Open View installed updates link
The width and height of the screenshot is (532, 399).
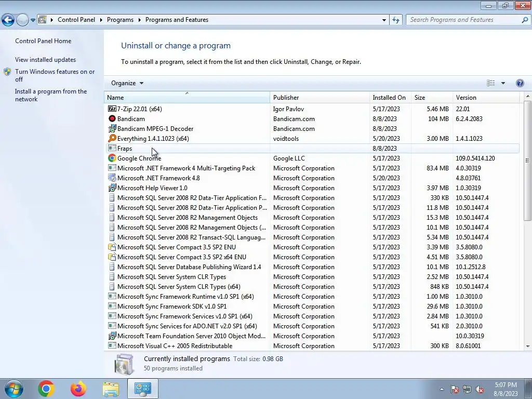click(x=46, y=59)
